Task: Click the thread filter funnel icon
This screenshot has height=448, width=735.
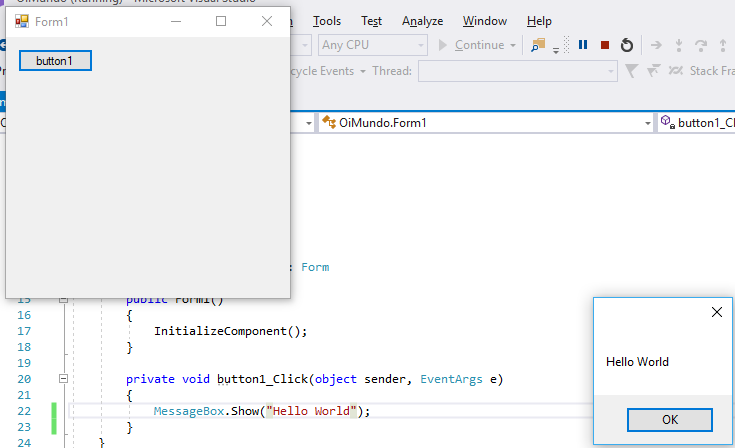Action: [x=631, y=71]
